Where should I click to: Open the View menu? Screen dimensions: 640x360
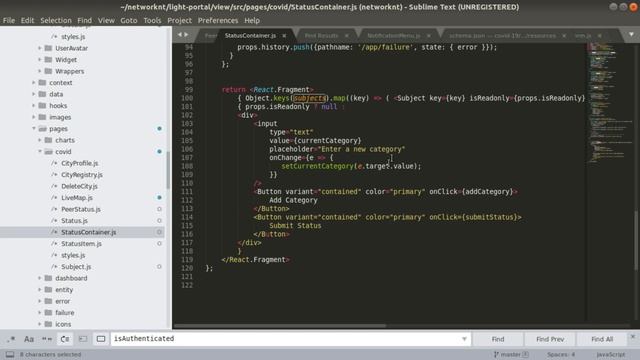[x=106, y=20]
